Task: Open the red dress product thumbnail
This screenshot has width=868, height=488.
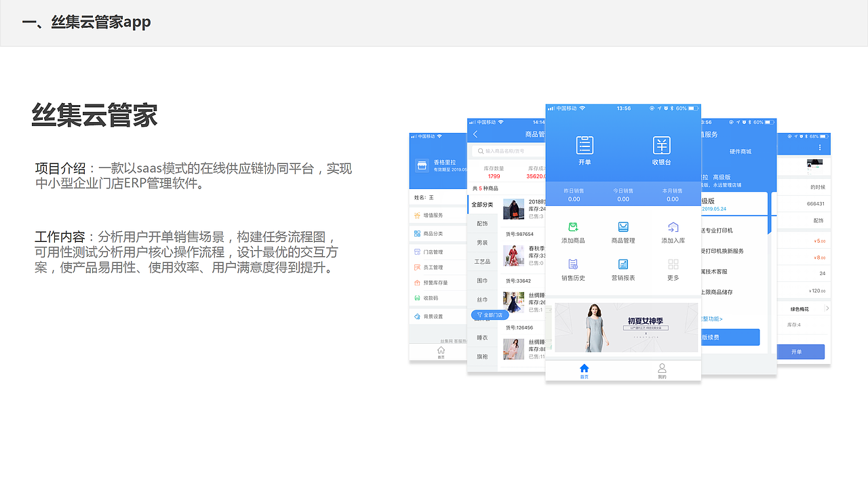Action: click(x=513, y=256)
